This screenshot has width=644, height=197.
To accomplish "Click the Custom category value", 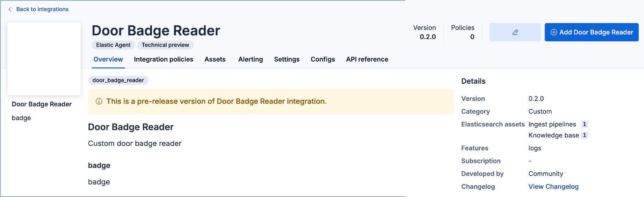I will click(540, 111).
